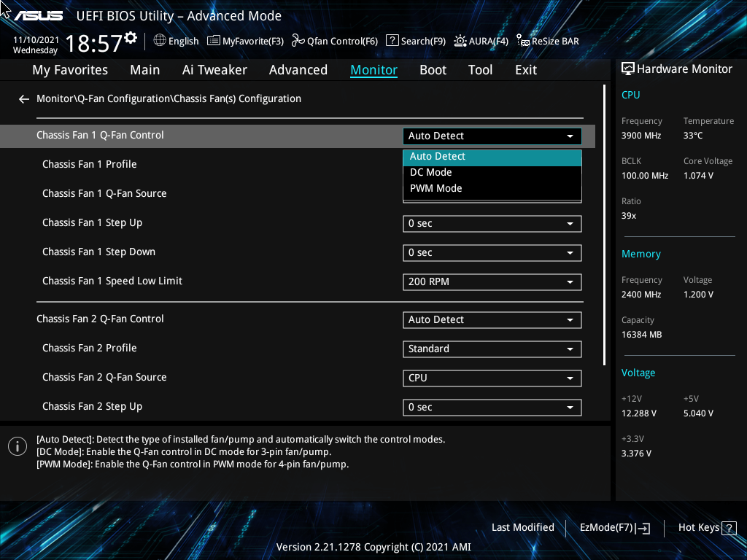Image resolution: width=747 pixels, height=560 pixels.
Task: Click the 11/10/2021 Wednesday date
Action: [36, 45]
